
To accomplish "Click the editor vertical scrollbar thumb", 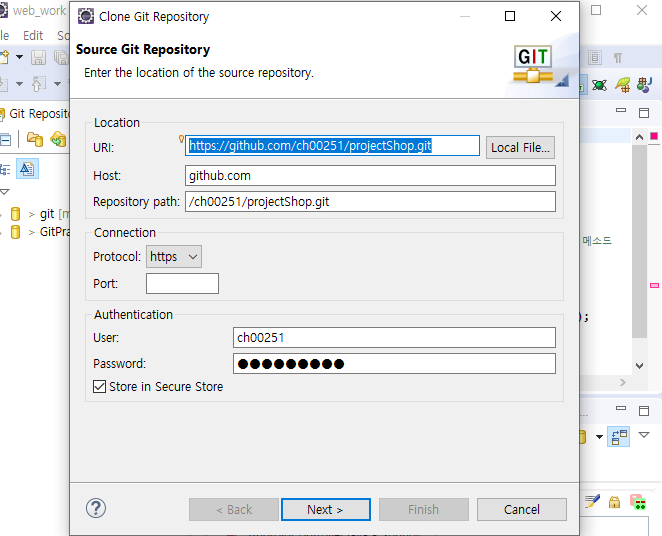I will pos(639,241).
